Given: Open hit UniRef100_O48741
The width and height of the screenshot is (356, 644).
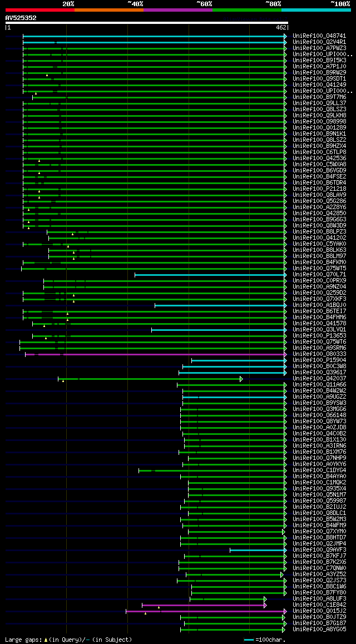Looking at the screenshot, I should (319, 36).
